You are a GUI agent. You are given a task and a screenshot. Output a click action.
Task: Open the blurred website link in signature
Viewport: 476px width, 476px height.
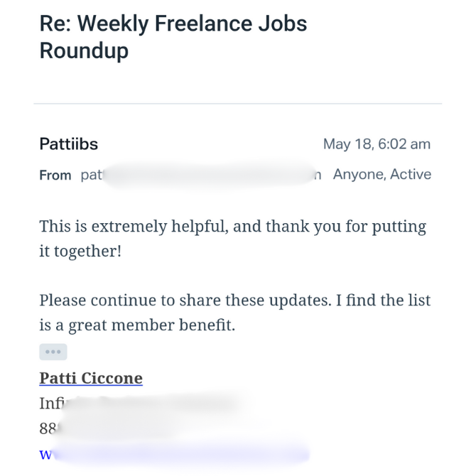pyautogui.click(x=174, y=454)
